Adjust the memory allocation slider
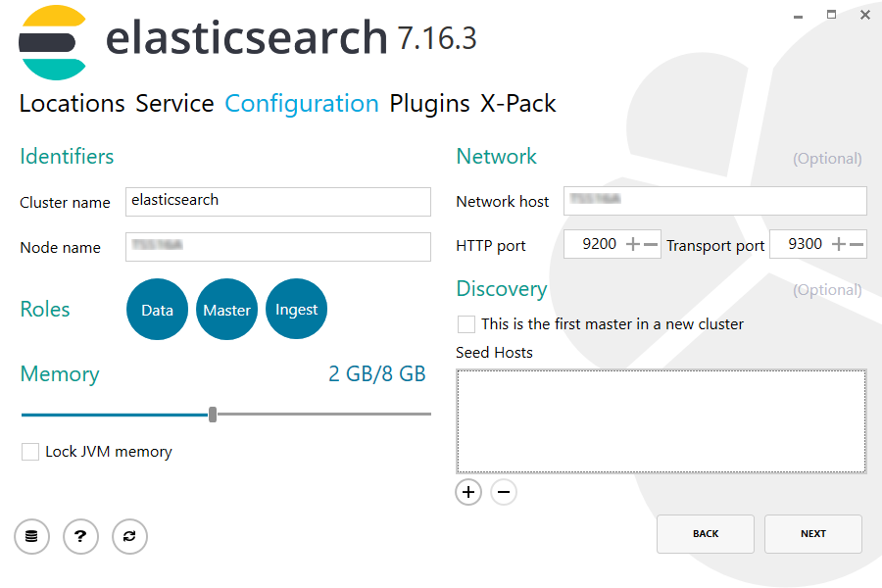This screenshot has width=882, height=588. click(212, 415)
